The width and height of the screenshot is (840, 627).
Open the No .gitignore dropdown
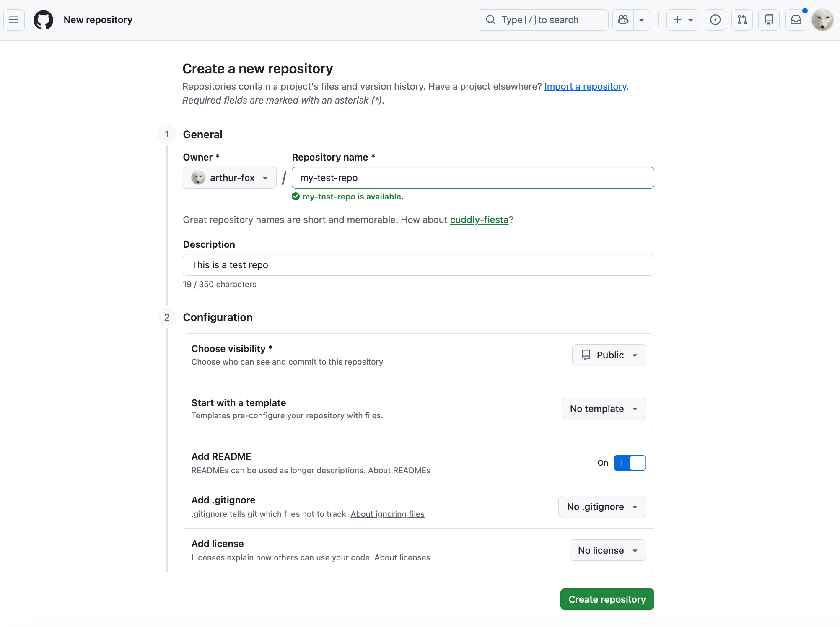click(601, 507)
